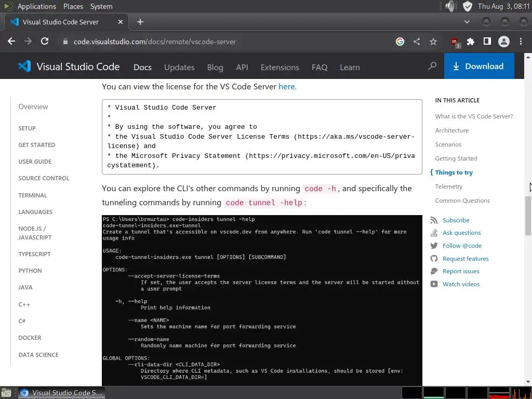The image size is (532, 399).
Task: Click the Visual Studio Code taskbar window button
Action: [x=61, y=393]
